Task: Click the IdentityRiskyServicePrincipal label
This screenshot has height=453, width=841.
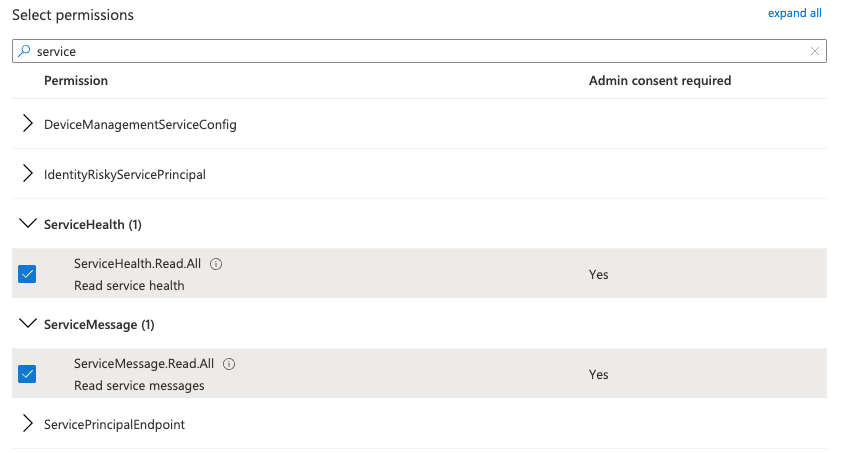Action: tap(125, 175)
